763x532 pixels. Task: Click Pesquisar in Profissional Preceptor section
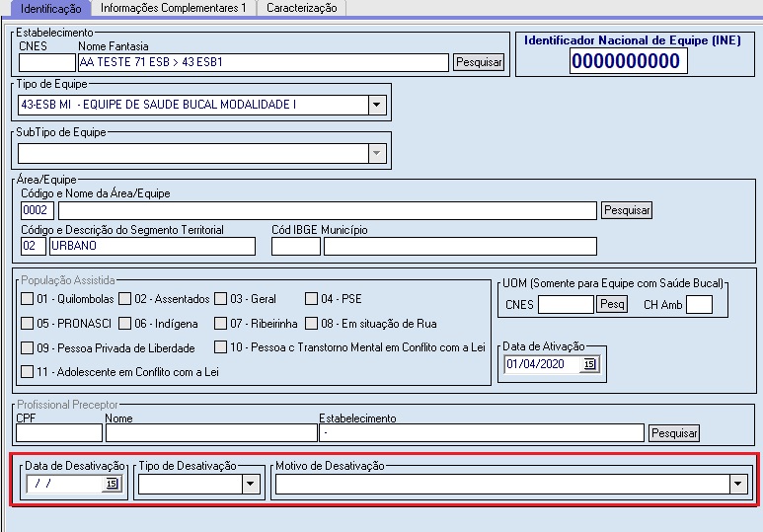(x=673, y=433)
